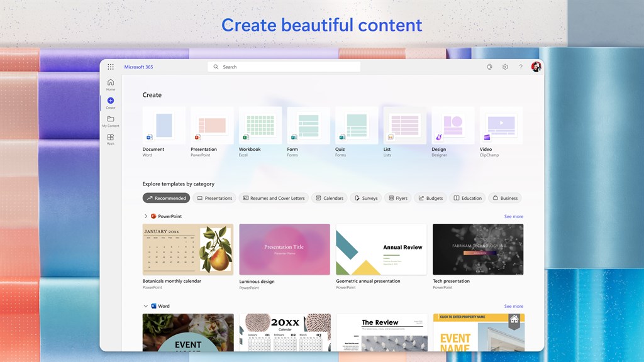Screen dimensions: 644x362
Task: Click See more for PowerPoint templates
Action: [513, 216]
